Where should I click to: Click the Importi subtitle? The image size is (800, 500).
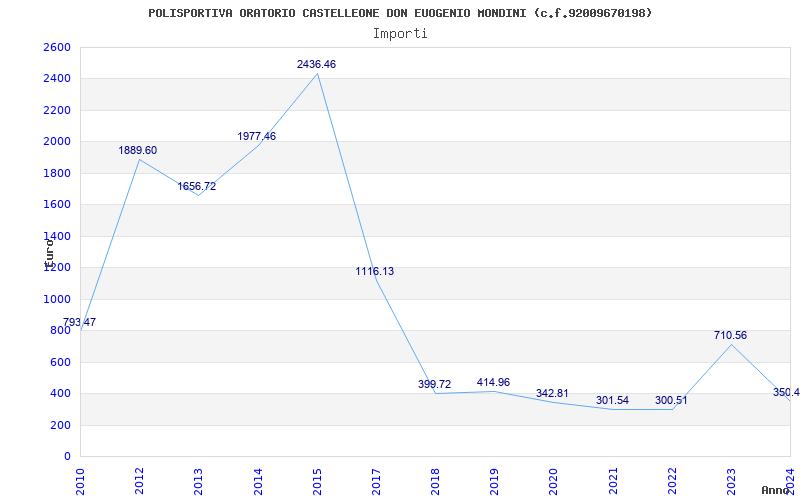400,34
